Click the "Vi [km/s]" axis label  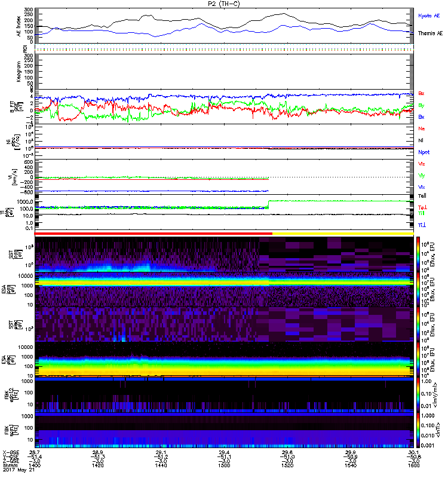pyautogui.click(x=14, y=177)
